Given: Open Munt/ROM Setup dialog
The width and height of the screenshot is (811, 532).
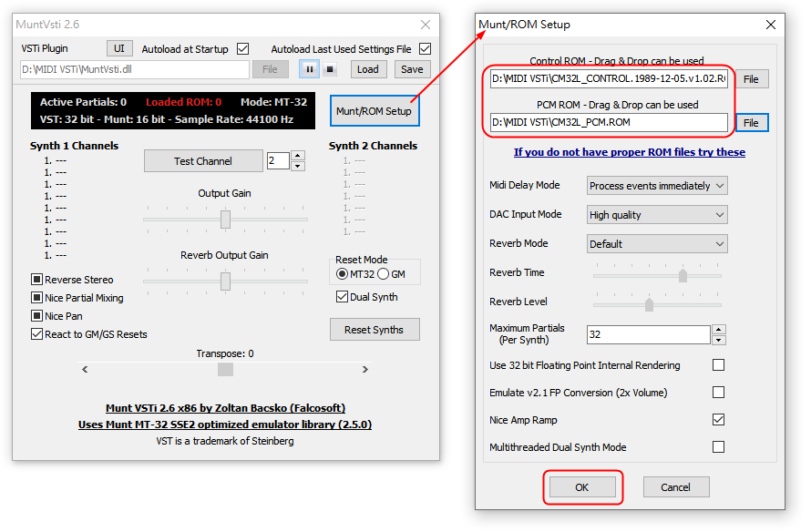Looking at the screenshot, I should (375, 110).
